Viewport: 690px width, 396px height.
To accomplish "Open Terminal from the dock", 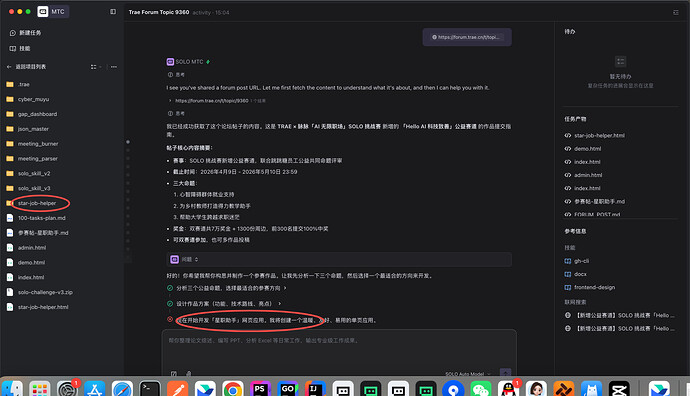I will (x=150, y=389).
